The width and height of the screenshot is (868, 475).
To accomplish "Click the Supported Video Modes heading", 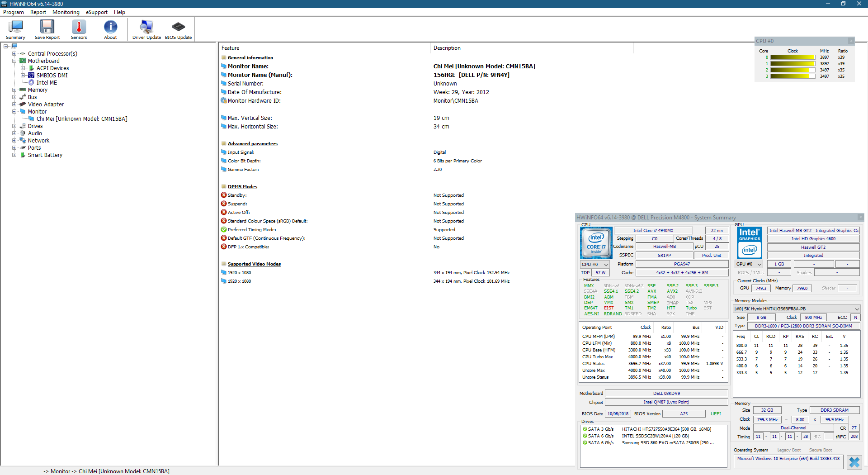I will tap(254, 264).
